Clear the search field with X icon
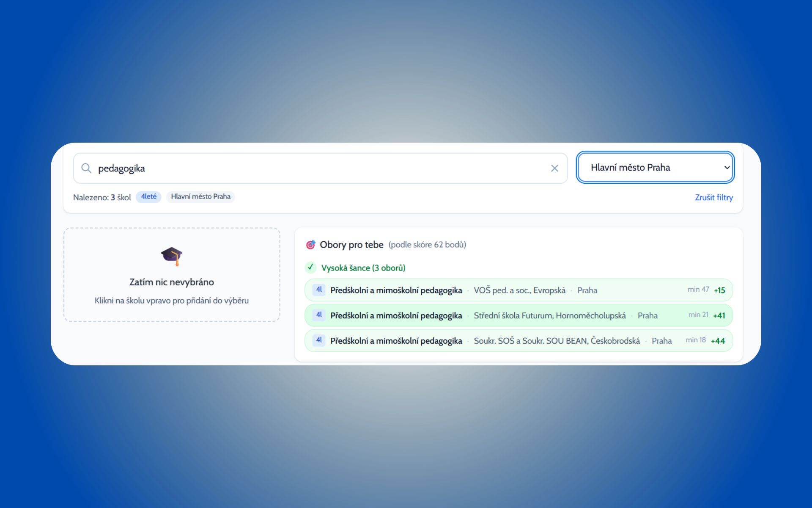Viewport: 812px width, 508px height. click(x=554, y=168)
